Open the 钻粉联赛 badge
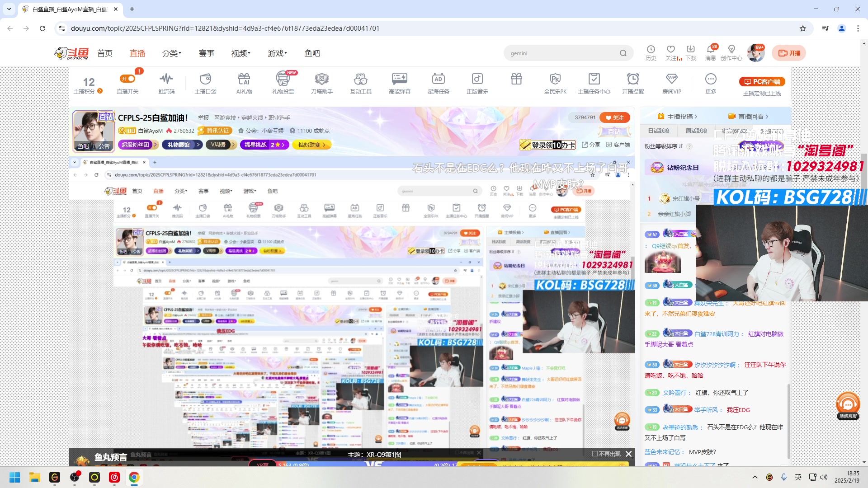The image size is (868, 488). pos(312,145)
